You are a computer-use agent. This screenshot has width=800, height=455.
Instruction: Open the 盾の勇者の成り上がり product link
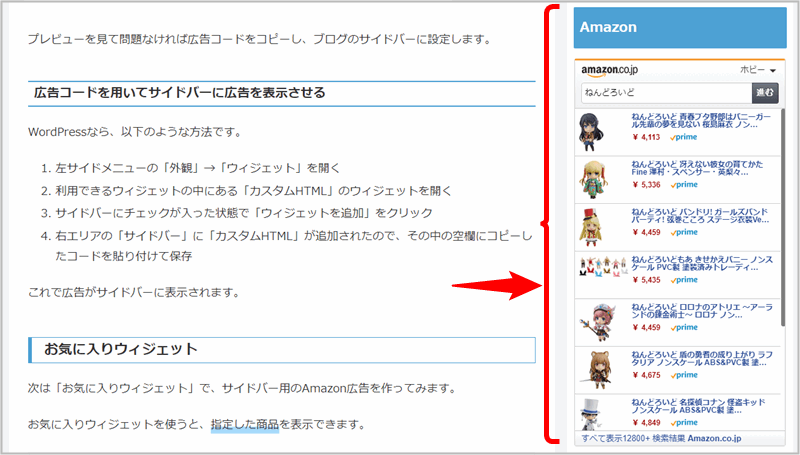click(702, 358)
